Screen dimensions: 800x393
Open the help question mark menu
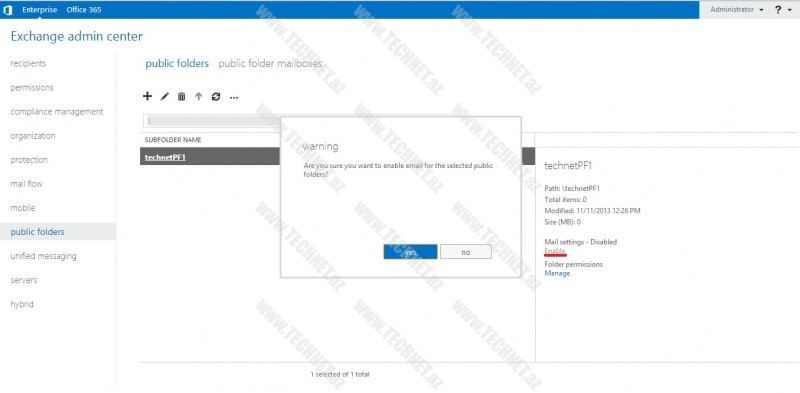coord(778,10)
